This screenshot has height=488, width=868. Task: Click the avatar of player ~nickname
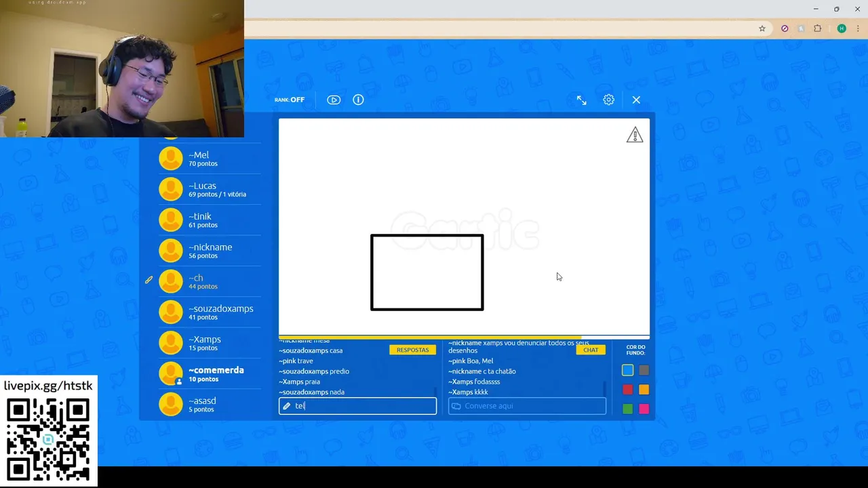[171, 251]
